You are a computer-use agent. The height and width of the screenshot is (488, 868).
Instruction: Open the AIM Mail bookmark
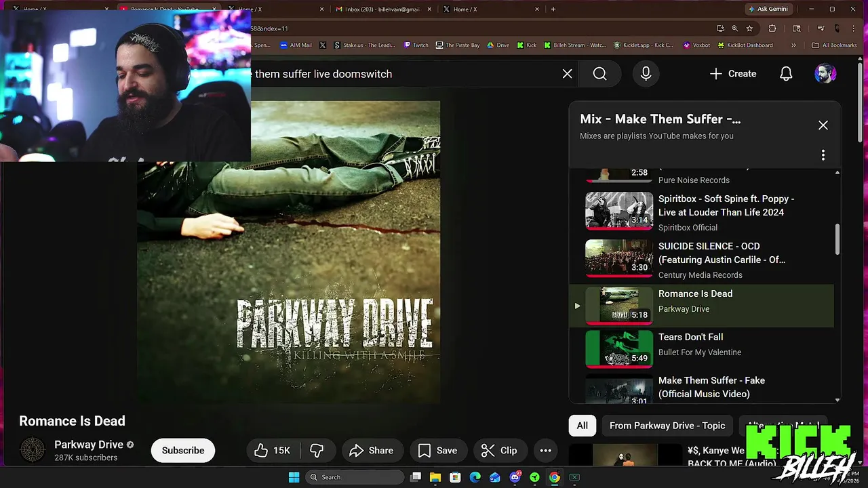click(x=296, y=45)
